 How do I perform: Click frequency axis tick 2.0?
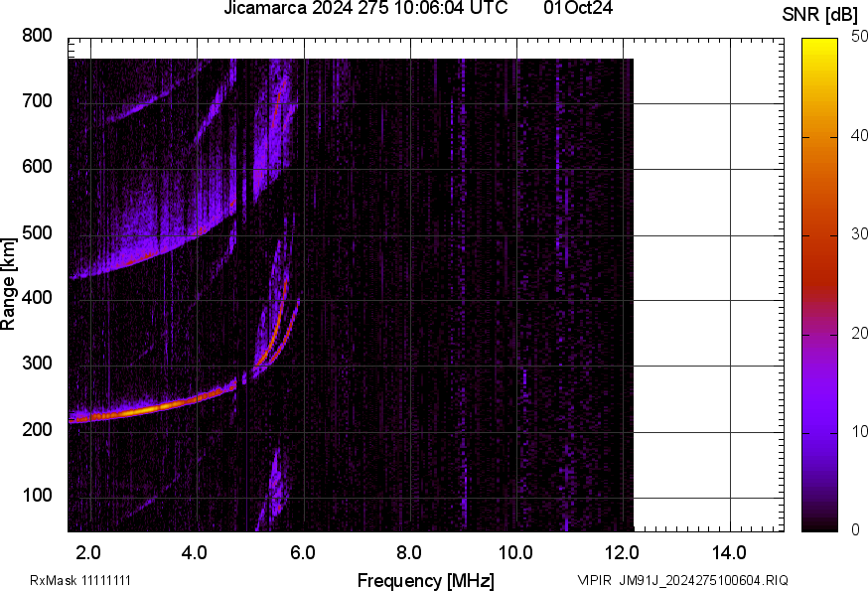coord(88,553)
